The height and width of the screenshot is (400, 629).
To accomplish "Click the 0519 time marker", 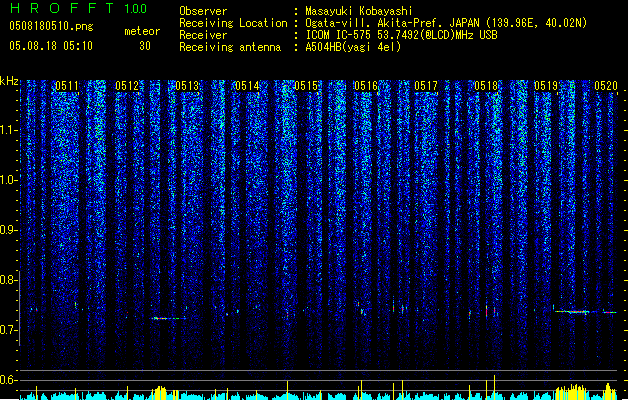I will [546, 86].
